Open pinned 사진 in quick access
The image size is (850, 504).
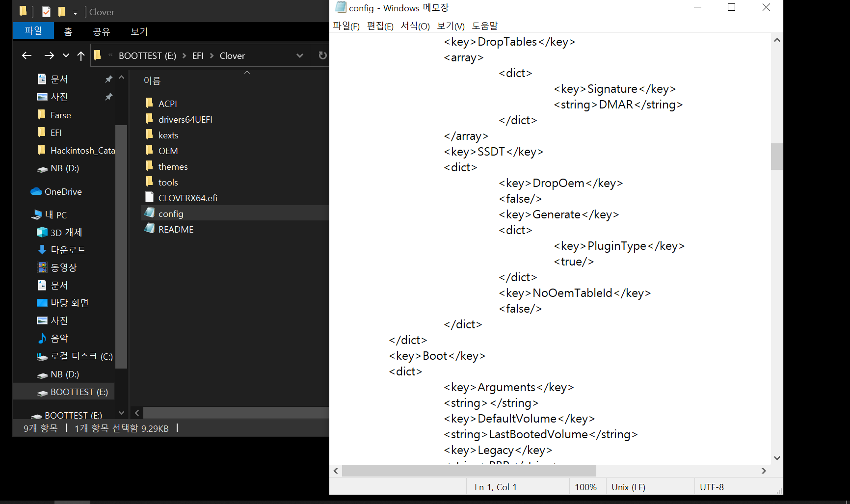click(59, 97)
